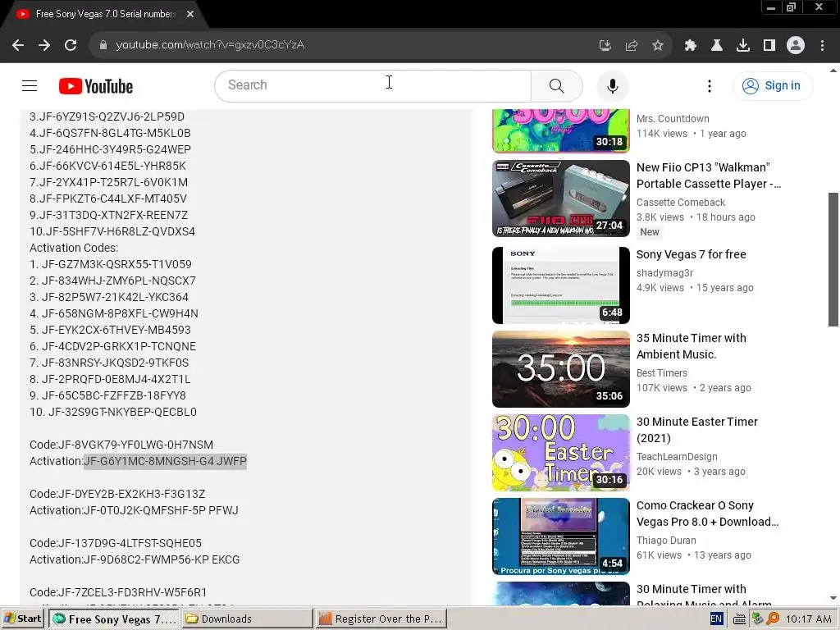Open Chrome three-dot menu
The width and height of the screenshot is (840, 630).
822,45
